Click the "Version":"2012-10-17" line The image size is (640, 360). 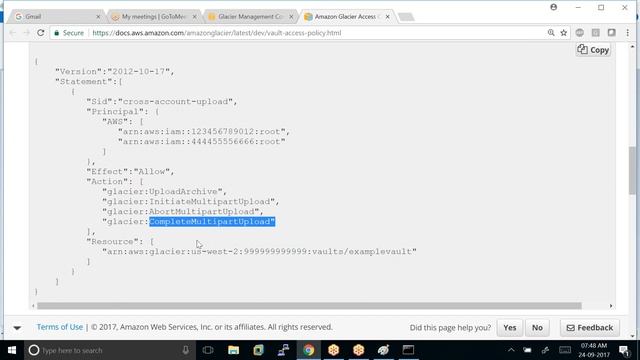click(x=115, y=71)
